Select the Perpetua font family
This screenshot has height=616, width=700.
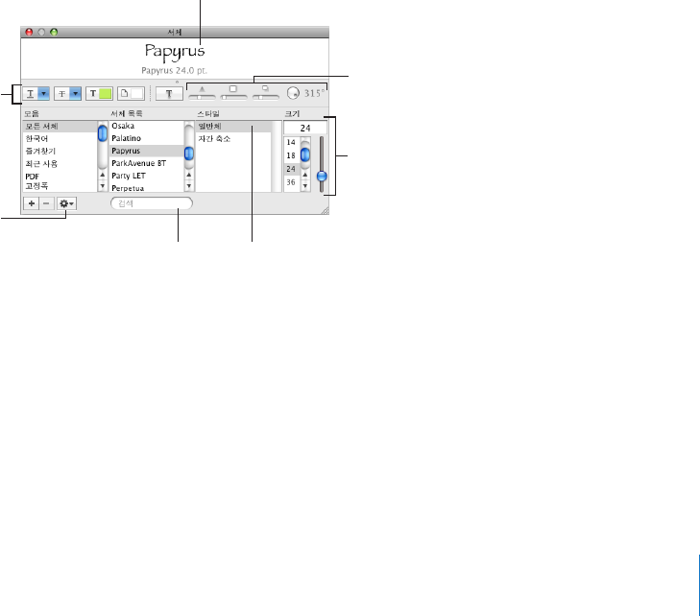click(146, 188)
